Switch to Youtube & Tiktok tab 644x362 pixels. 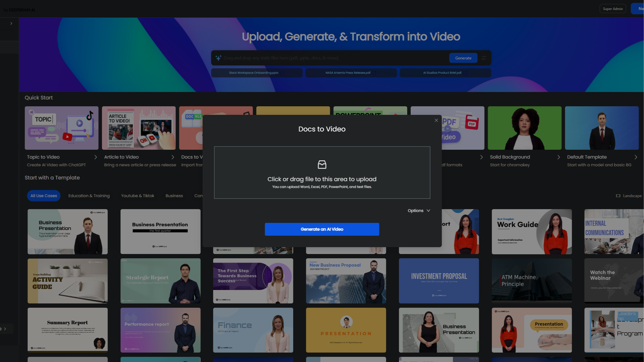[x=137, y=196]
